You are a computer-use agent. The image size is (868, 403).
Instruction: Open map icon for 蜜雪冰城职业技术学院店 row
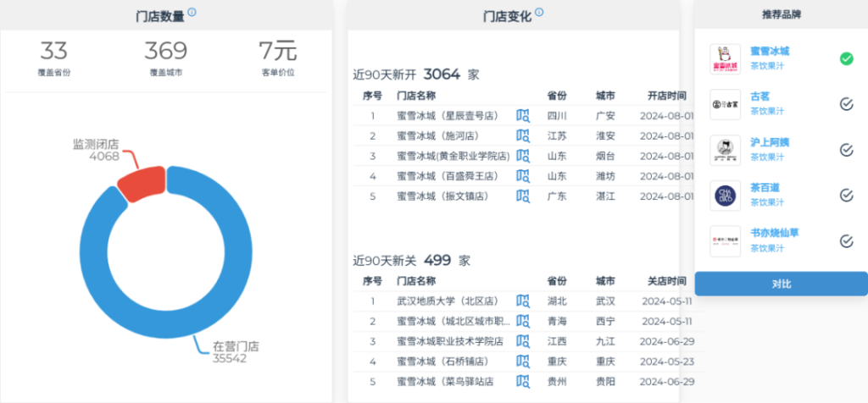523,341
